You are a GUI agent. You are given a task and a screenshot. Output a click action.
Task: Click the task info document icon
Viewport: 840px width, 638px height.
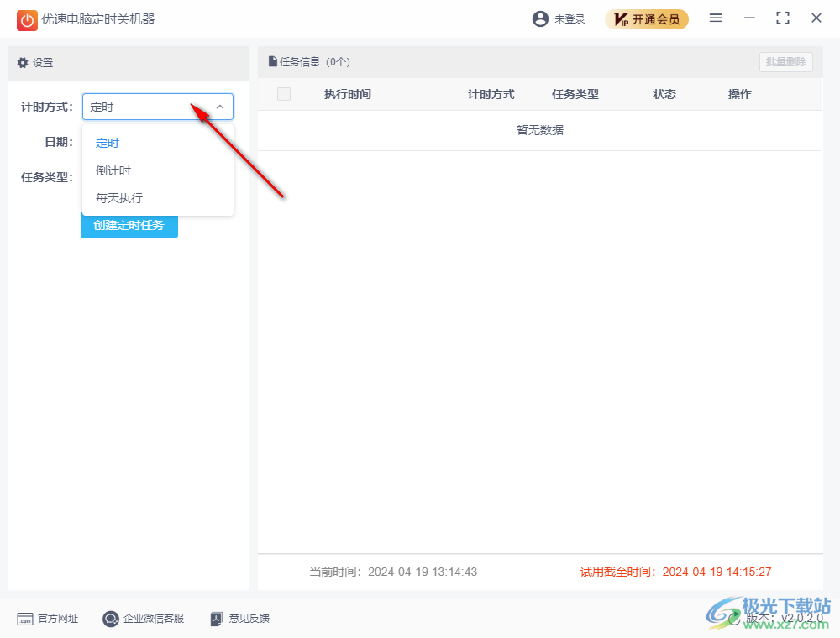[x=272, y=61]
